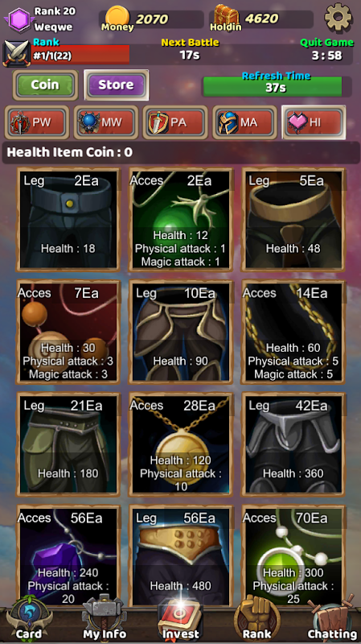Open the Chatting board icon
Screen dimensions: 361x644
point(332,619)
